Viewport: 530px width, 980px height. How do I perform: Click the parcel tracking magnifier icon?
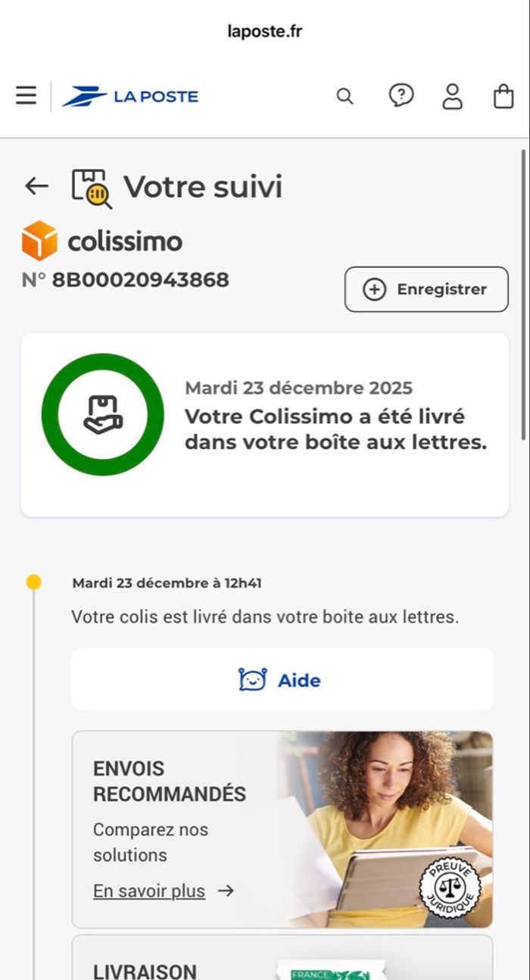(x=92, y=187)
